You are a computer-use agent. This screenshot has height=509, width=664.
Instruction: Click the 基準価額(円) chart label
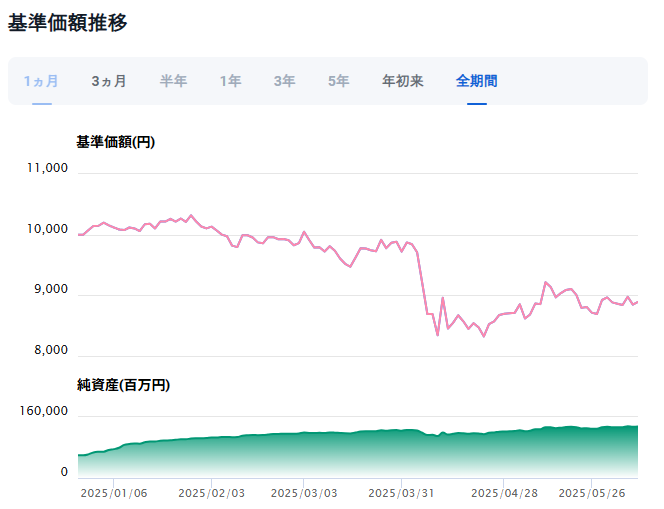tap(116, 142)
